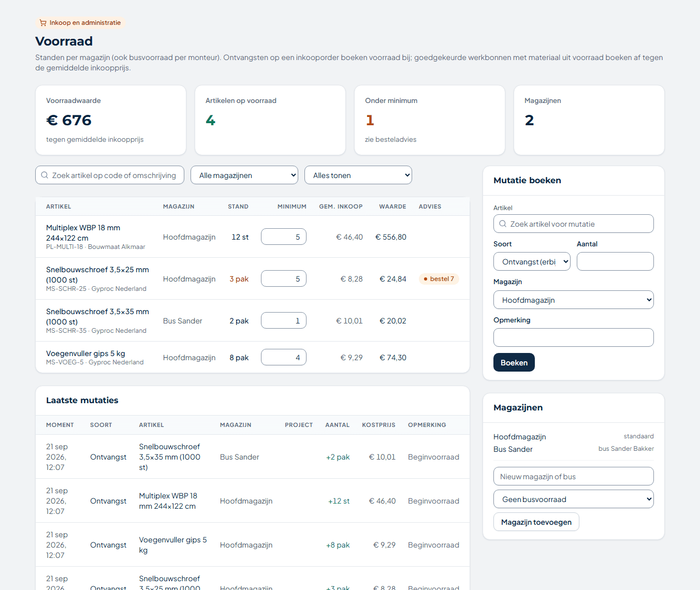Viewport: 700px width, 590px height.
Task: Click the Voegenvuller gips 5 kg article name in the stock table
Action: click(x=85, y=353)
